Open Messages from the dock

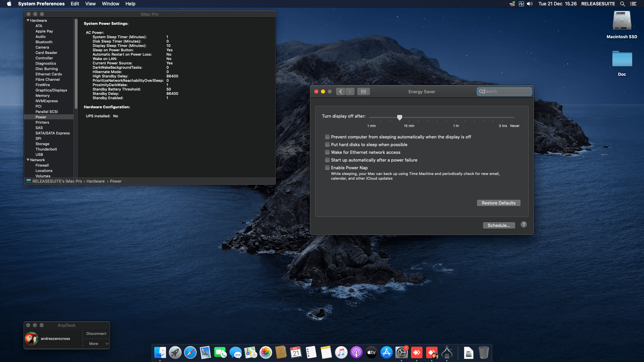pos(235,353)
